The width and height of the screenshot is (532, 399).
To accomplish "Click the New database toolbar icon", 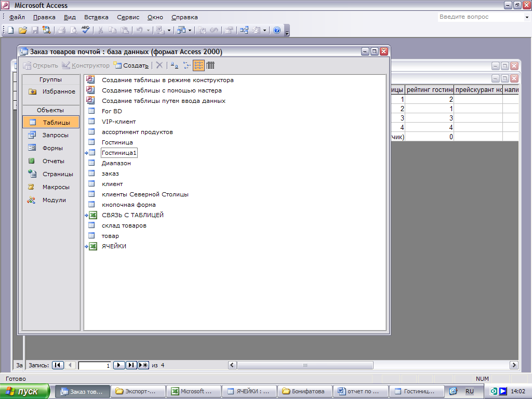I will (x=10, y=30).
